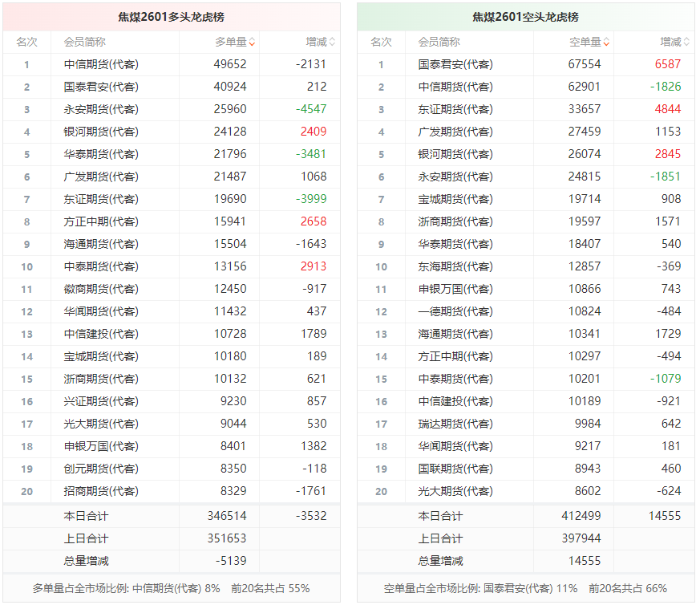Select 东证期货(代客) in long table

101,199
